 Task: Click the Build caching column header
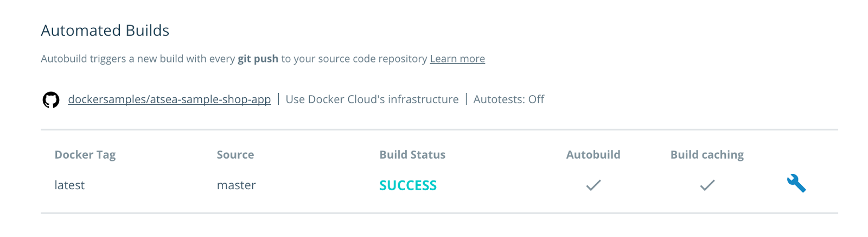tap(707, 155)
